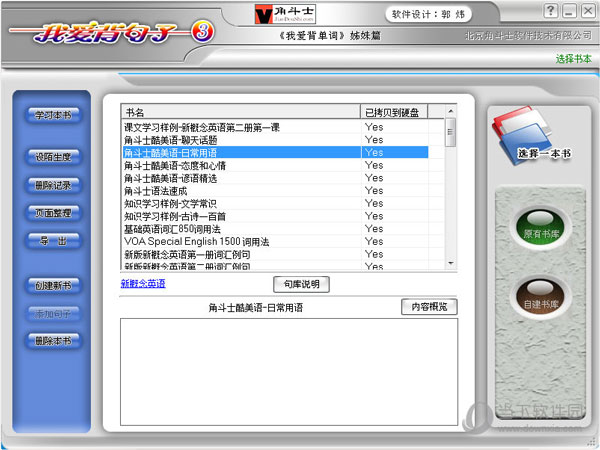
Task: Select the 知识学习样例-古诗一百首 row
Action: 276,216
